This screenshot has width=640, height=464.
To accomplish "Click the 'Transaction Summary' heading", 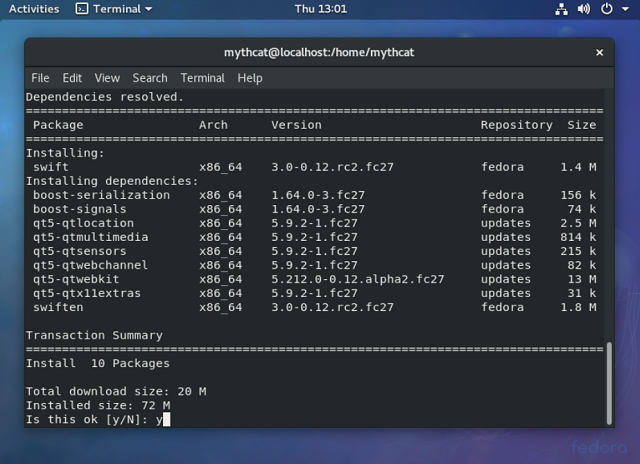I will click(94, 335).
